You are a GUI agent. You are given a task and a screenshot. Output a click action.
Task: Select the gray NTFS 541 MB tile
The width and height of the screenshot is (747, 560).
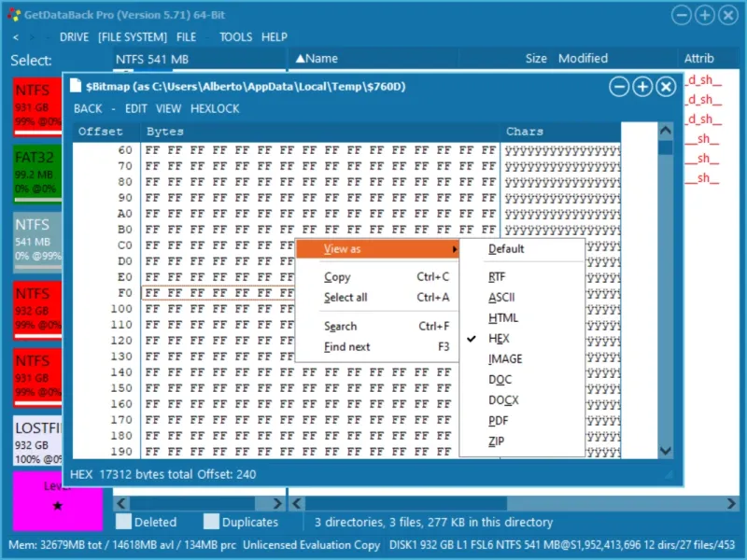coord(37,242)
